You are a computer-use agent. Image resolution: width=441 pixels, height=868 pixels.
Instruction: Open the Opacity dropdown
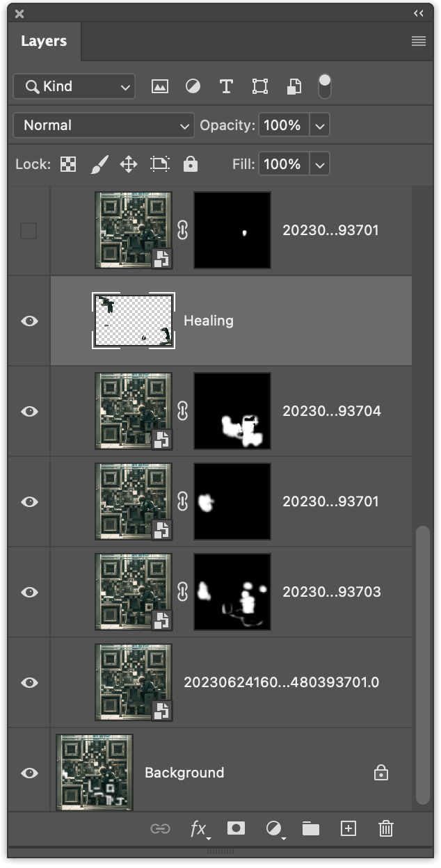(x=319, y=125)
